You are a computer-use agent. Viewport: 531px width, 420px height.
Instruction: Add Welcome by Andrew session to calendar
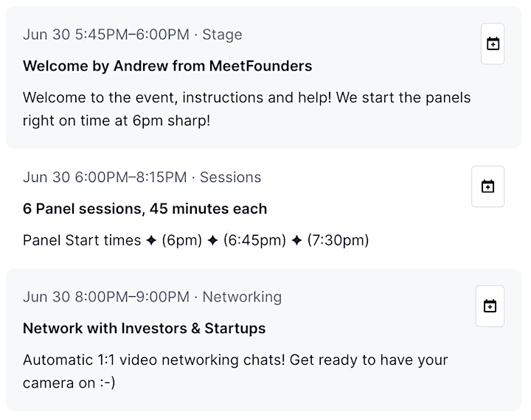coord(493,43)
